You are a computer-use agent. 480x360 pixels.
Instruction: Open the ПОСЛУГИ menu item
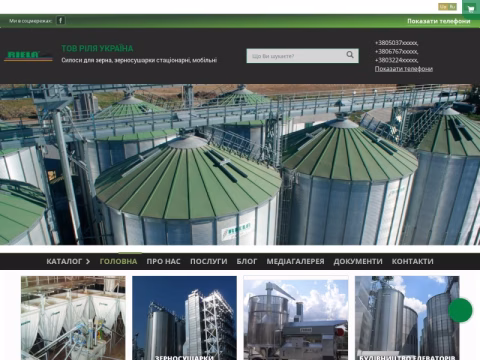[x=209, y=261]
